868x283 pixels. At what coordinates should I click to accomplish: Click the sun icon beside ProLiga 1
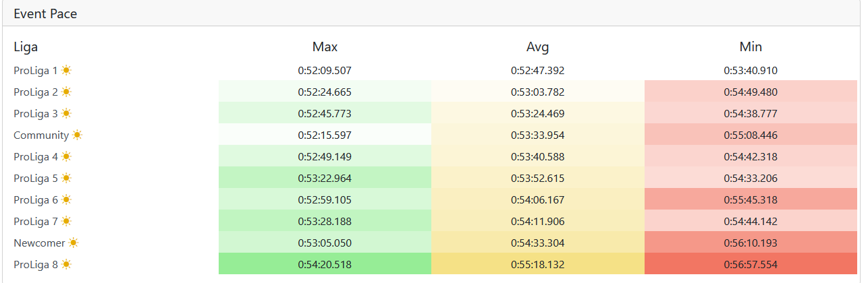click(66, 70)
